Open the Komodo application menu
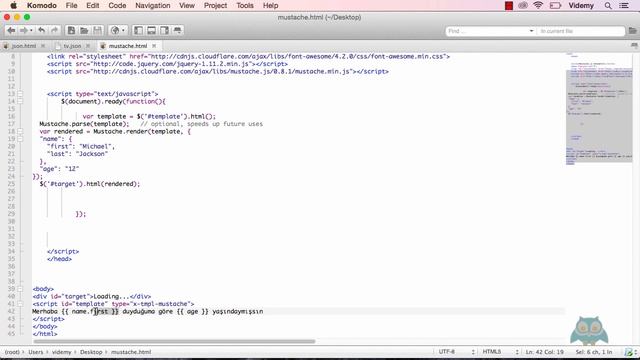The height and width of the screenshot is (360, 640). (x=42, y=6)
